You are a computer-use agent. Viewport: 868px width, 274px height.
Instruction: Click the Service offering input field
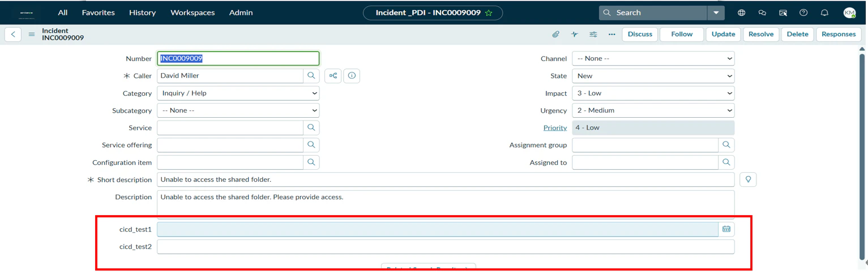click(230, 145)
